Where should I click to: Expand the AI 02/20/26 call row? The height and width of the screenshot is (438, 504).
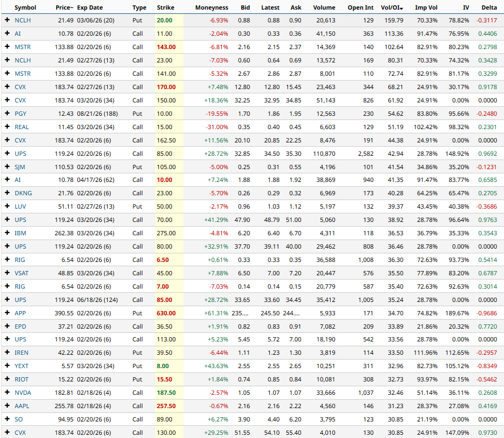7,33
